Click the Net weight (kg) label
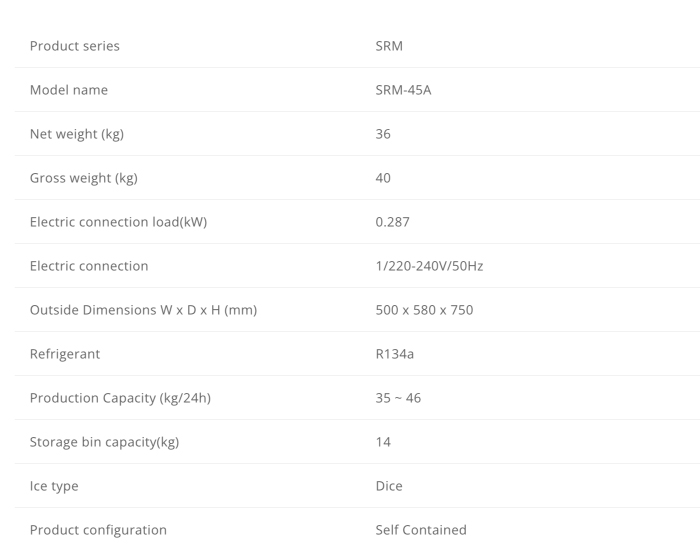The width and height of the screenshot is (700, 550). coord(77,134)
